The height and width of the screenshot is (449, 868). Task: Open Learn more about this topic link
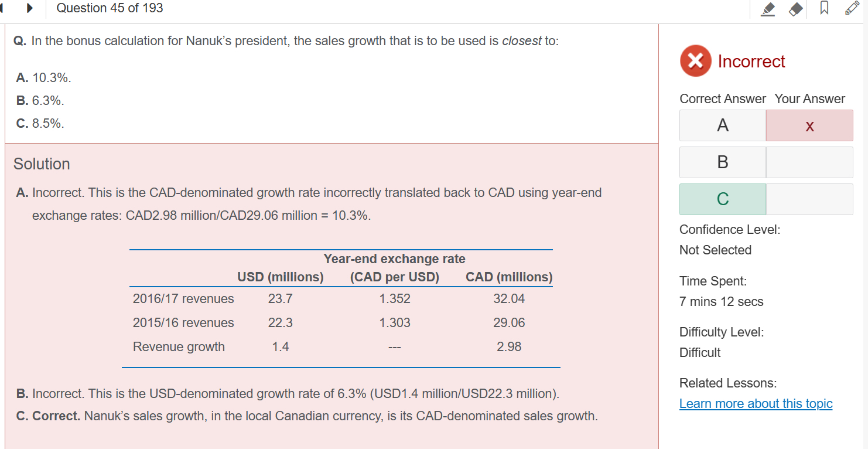pyautogui.click(x=756, y=403)
